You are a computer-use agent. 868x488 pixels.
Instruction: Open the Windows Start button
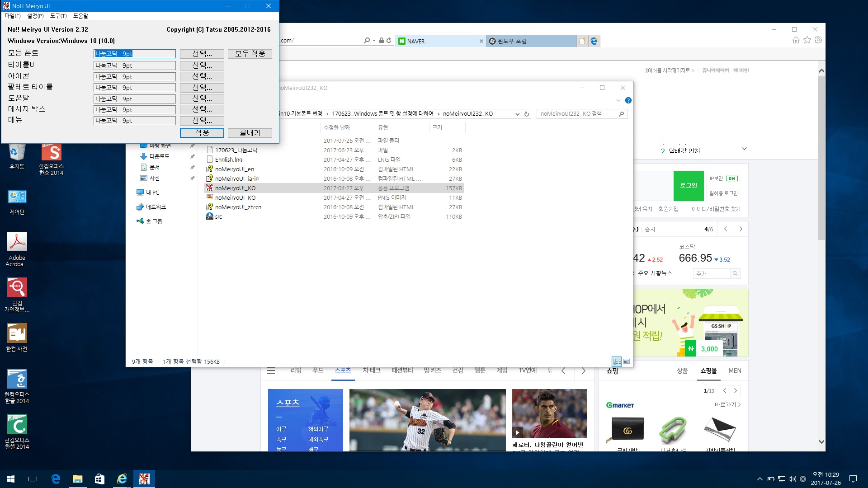tap(11, 479)
